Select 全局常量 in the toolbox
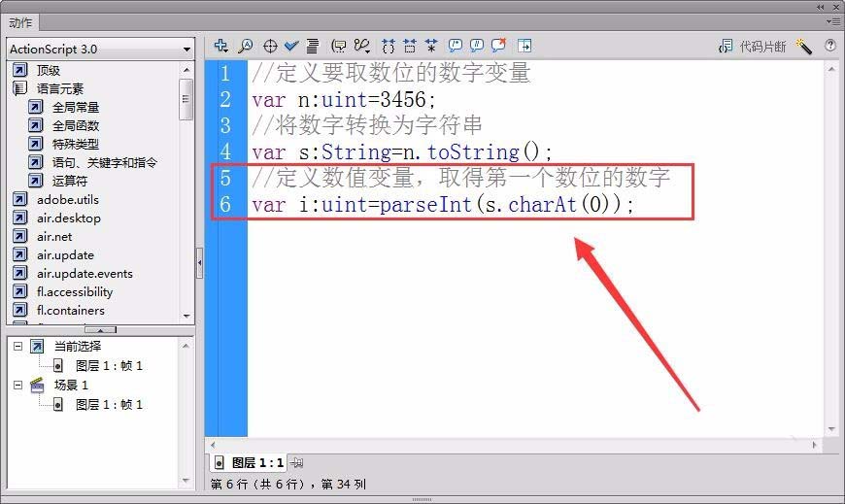This screenshot has width=845, height=504. point(76,107)
